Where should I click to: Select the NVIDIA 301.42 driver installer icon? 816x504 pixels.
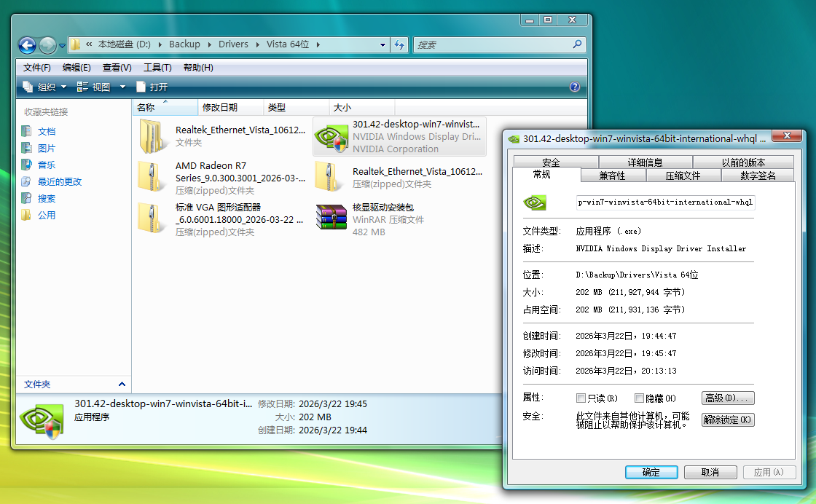(331, 136)
